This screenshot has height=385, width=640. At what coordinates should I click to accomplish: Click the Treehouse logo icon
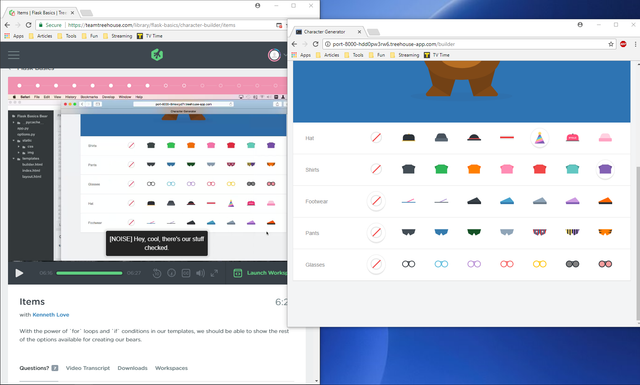click(157, 55)
